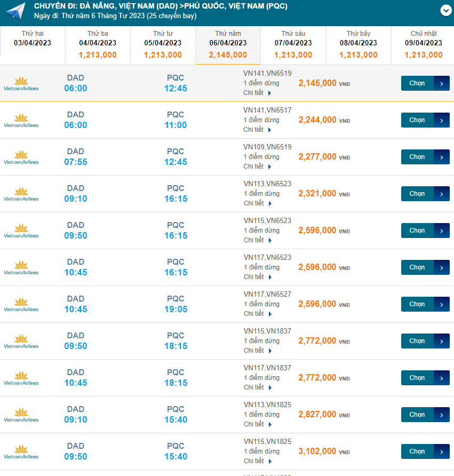Click arrow icon on Chọn for 3,102,000 flight
Screen dimensions: 454x476
pyautogui.click(x=442, y=451)
